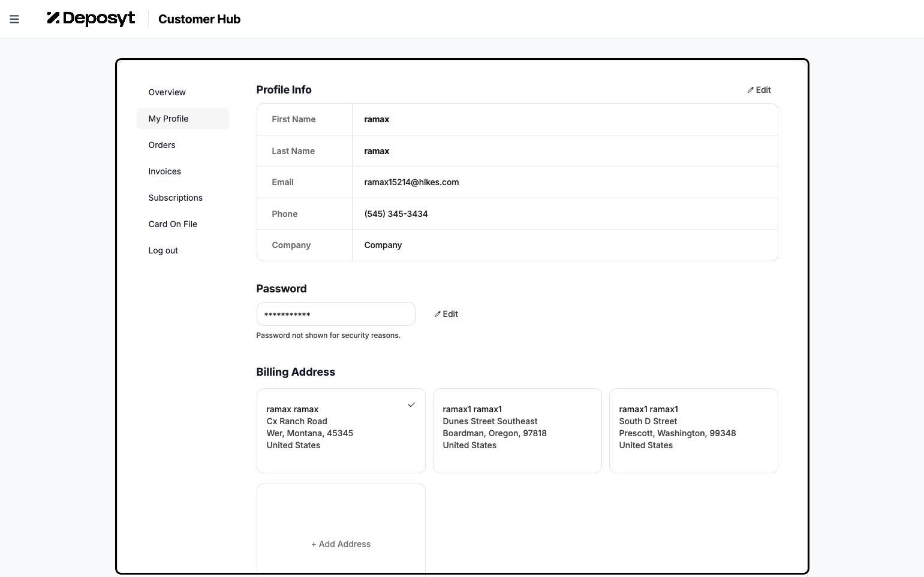Click the Company value cell

(565, 245)
